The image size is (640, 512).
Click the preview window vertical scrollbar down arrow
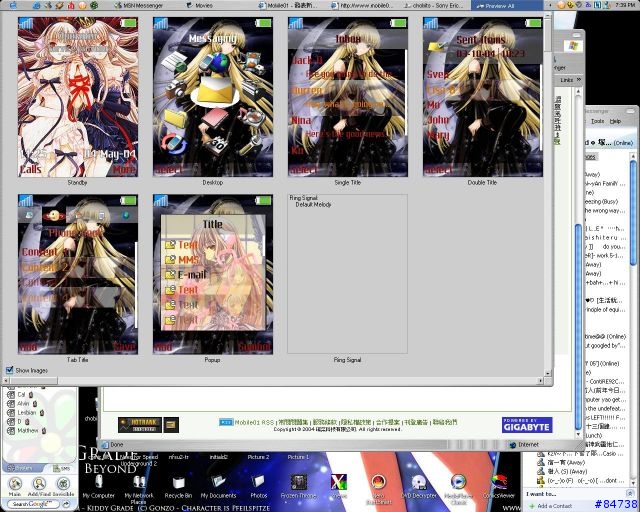coord(548,373)
